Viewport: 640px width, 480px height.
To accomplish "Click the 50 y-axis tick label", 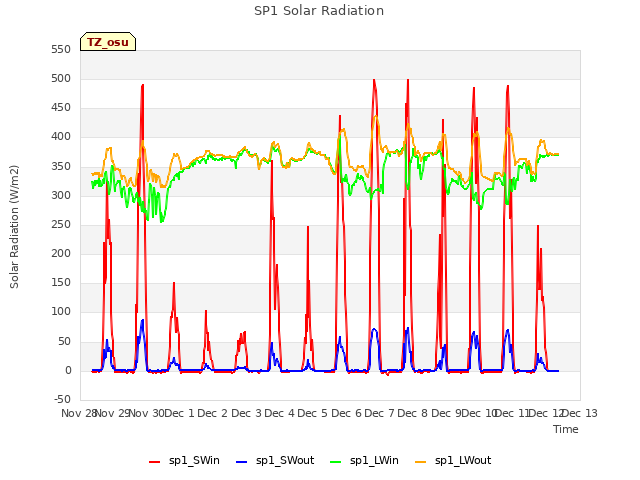I will (x=64, y=341).
